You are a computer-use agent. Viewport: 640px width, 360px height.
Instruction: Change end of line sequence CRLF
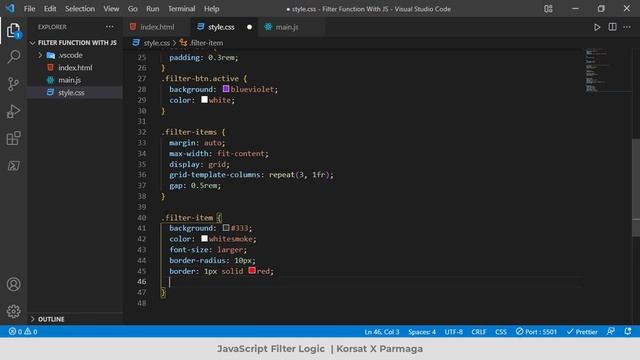[x=478, y=331]
